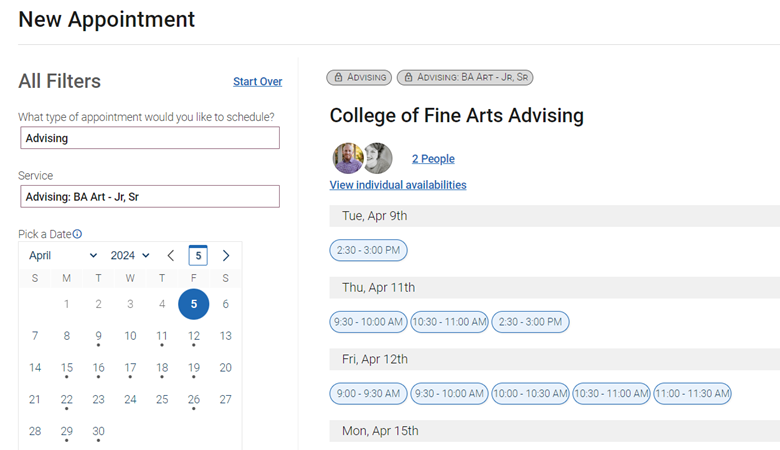Open the 2024 year dropdown

[130, 256]
